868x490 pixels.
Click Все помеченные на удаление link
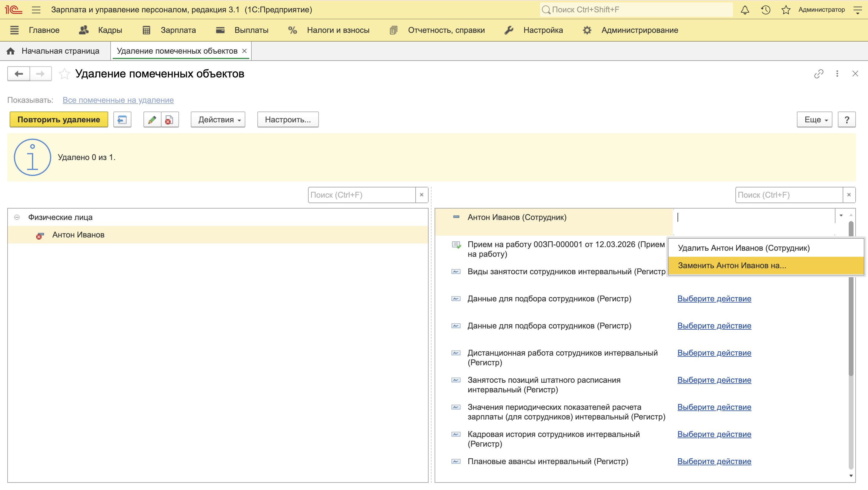pos(118,100)
